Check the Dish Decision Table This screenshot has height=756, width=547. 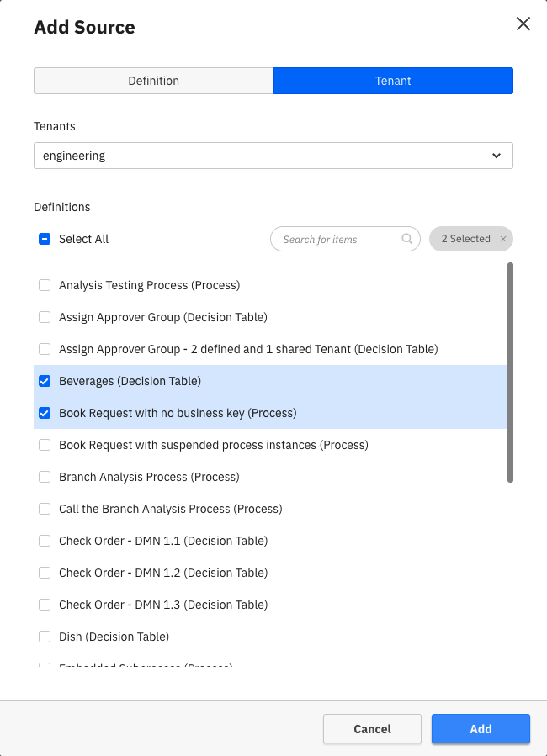(x=44, y=637)
